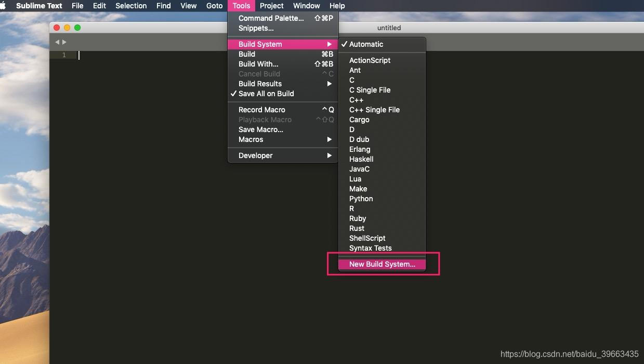This screenshot has width=644, height=364.
Task: Click the previous tab left arrow
Action: [x=57, y=42]
